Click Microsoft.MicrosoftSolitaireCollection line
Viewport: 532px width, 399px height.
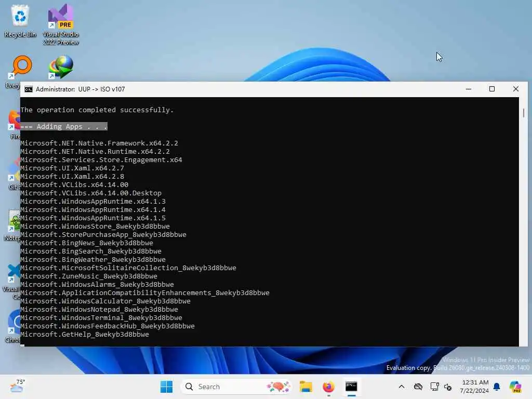(128, 268)
